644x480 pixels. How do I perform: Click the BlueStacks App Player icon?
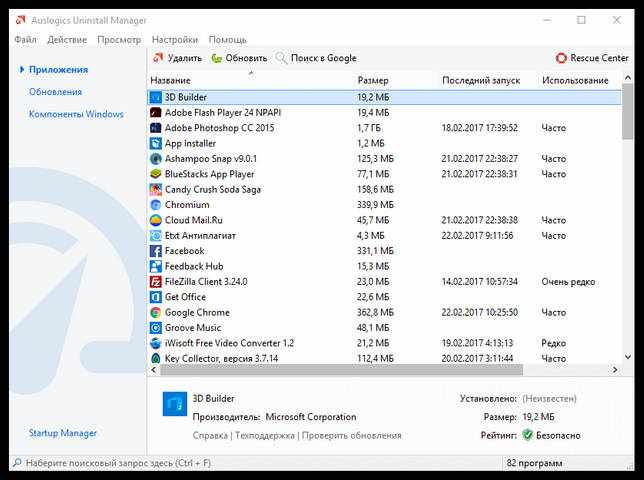click(x=156, y=174)
